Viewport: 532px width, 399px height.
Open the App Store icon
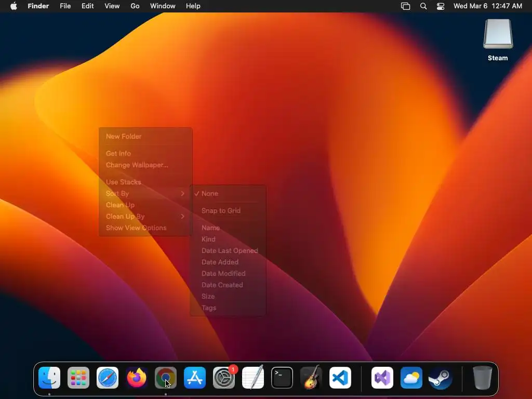pos(195,378)
